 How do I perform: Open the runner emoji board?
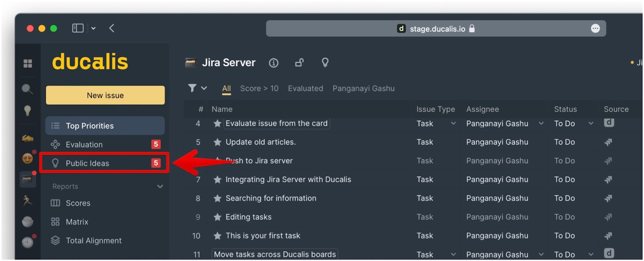pos(27,200)
